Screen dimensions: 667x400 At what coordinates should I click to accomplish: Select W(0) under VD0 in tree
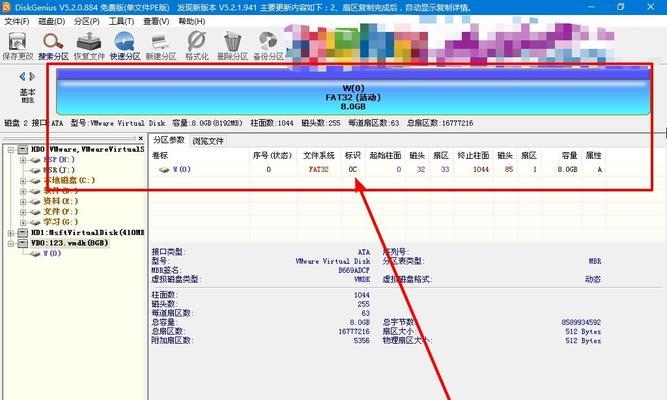tap(51, 253)
